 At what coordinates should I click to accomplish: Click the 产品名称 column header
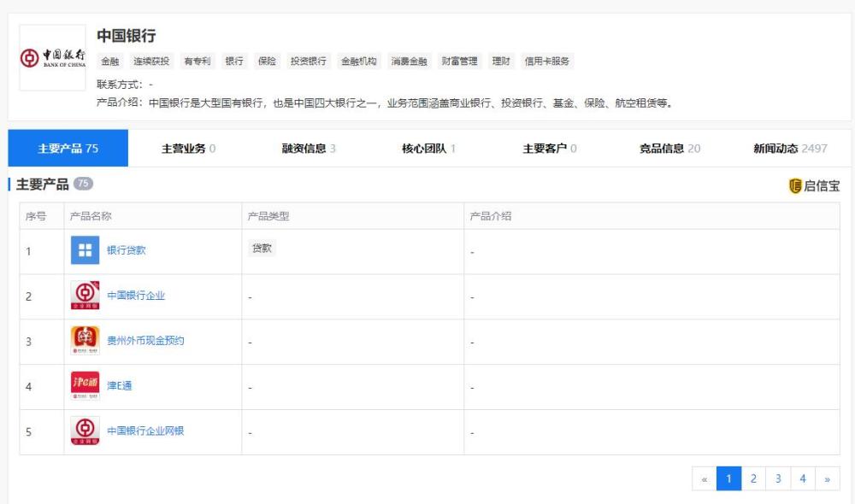(91, 216)
